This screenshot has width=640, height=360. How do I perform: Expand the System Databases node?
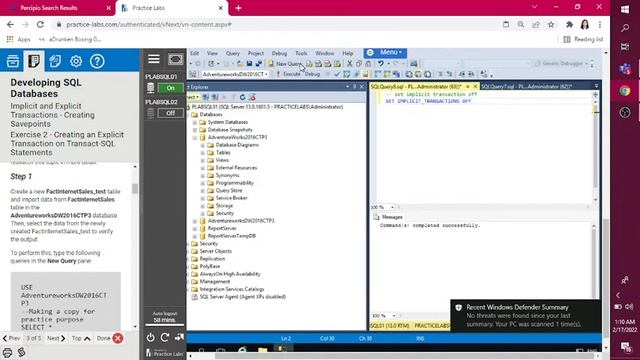coord(195,122)
